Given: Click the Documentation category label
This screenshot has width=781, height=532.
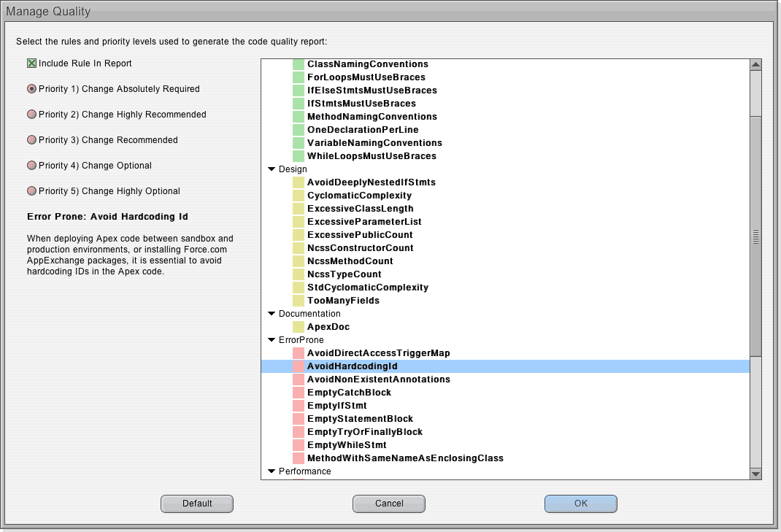Looking at the screenshot, I should [309, 314].
